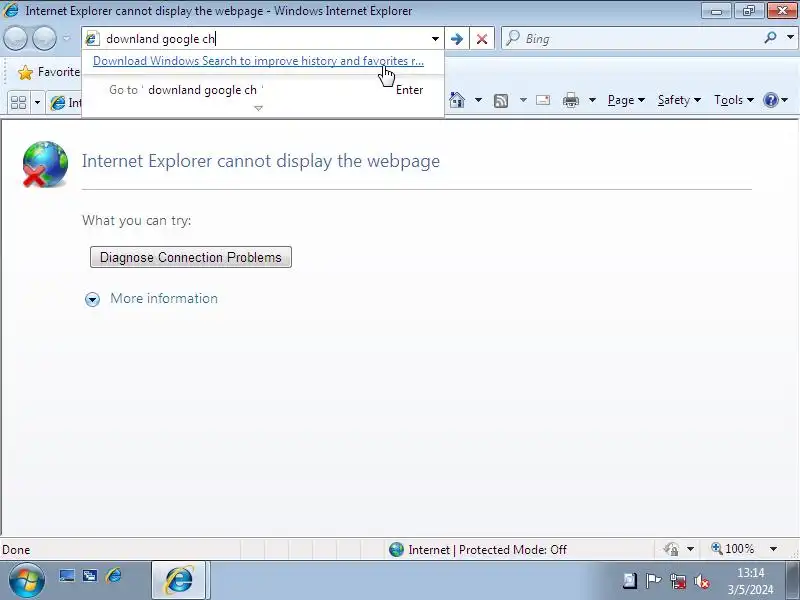Open the Tools menu

734,100
